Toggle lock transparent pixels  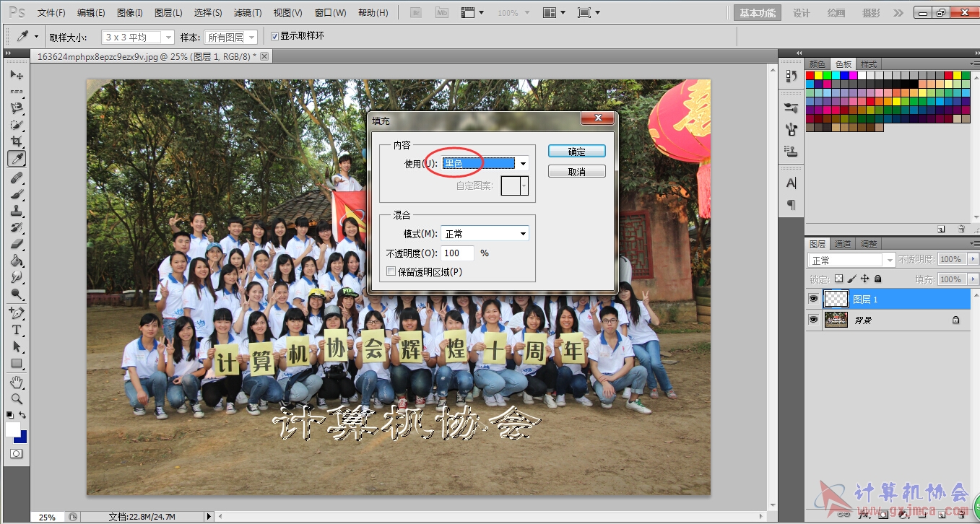click(x=838, y=279)
